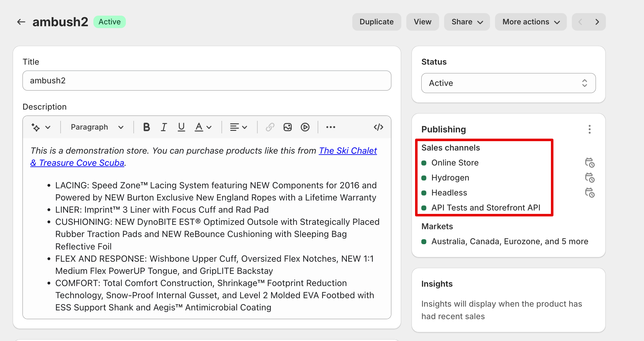
Task: Click the insert image icon
Action: [x=287, y=127]
